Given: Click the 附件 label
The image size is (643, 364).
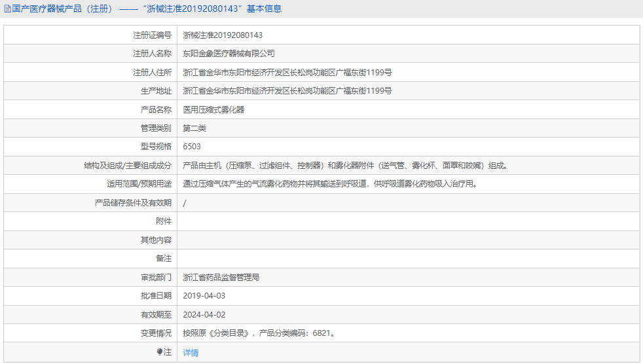Looking at the screenshot, I should (x=164, y=221).
